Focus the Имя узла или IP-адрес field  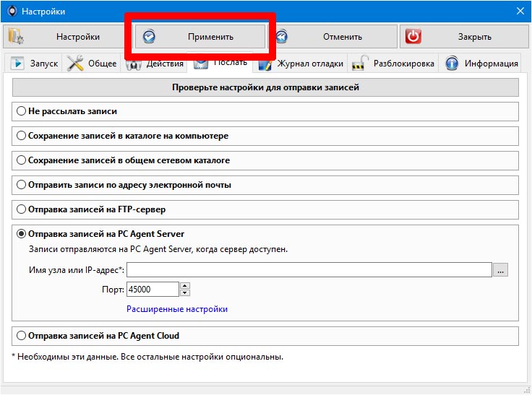pyautogui.click(x=309, y=270)
